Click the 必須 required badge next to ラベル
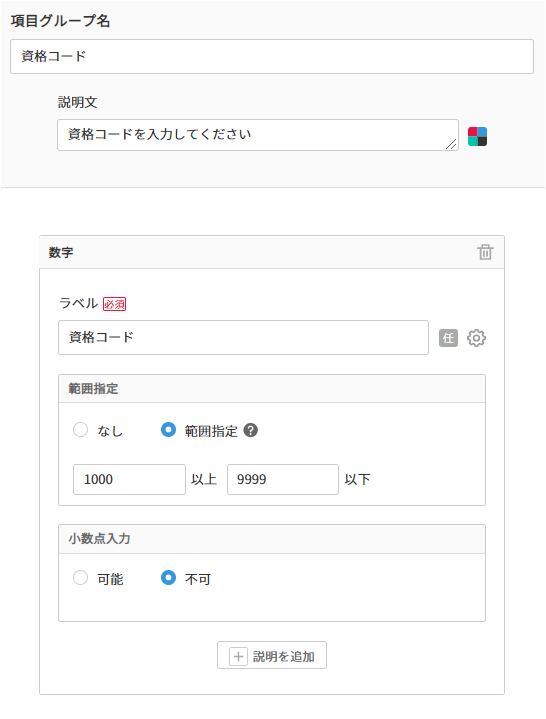Viewport: 546px width, 719px height. coord(115,304)
